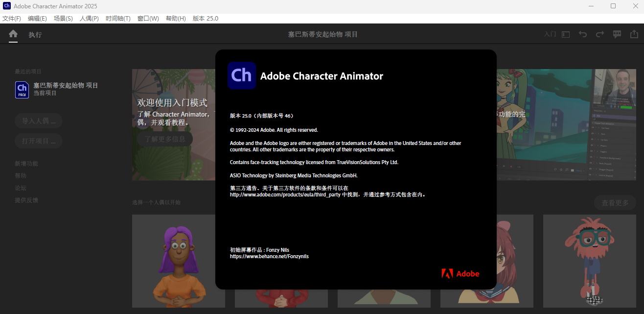The height and width of the screenshot is (314, 644).
Task: Click the Undo arrow icon
Action: [583, 34]
